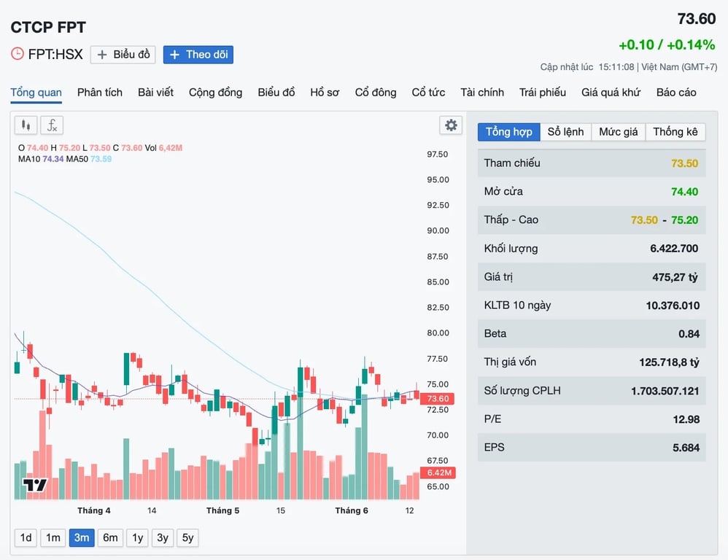
Task: Switch to the Cộng đồng tab
Action: [x=215, y=93]
